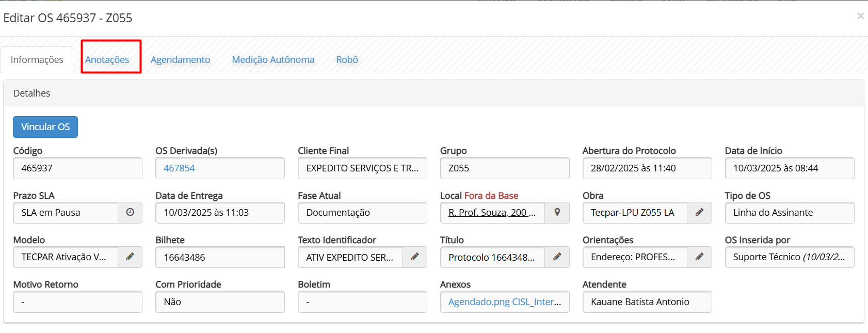
Task: Click the Código field showing 465937
Action: pos(77,168)
